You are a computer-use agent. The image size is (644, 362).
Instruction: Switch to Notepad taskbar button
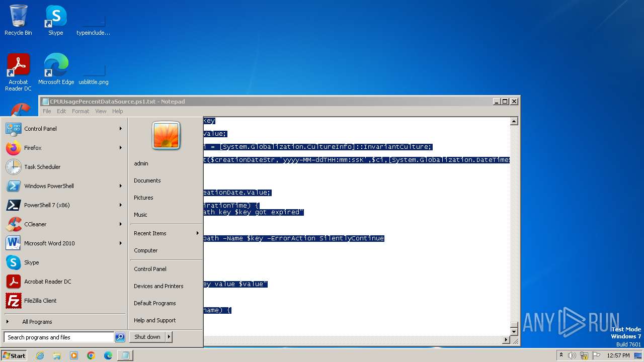tap(125, 355)
